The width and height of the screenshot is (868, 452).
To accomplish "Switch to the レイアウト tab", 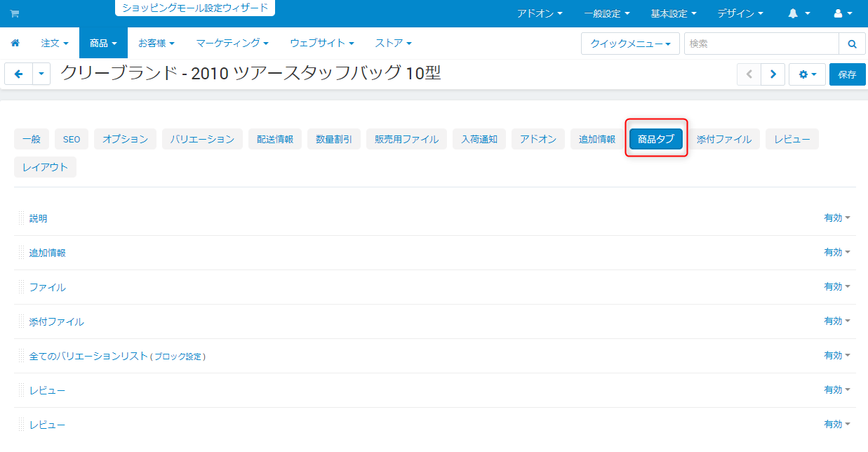I will pos(45,167).
